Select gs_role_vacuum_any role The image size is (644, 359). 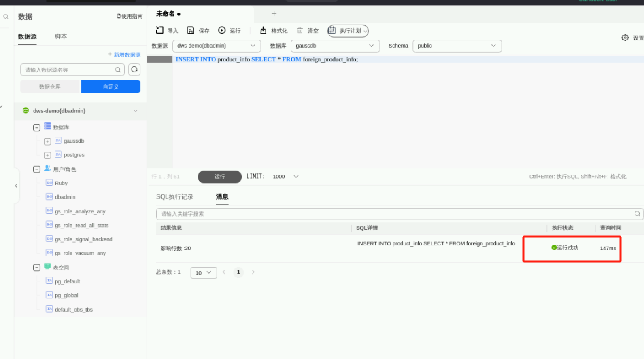(80, 253)
